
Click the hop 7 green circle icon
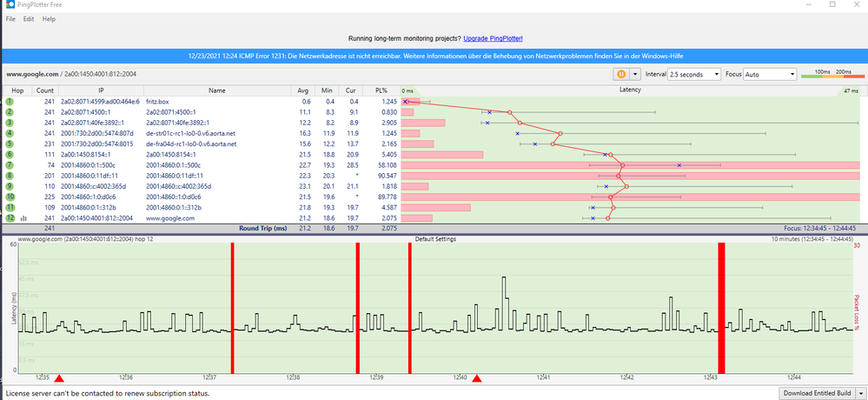pyautogui.click(x=10, y=165)
